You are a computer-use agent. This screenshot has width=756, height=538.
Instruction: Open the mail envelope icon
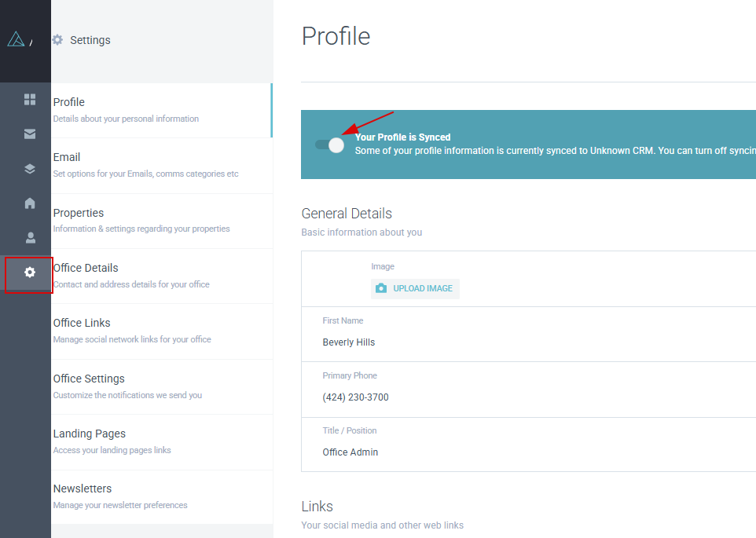point(30,134)
